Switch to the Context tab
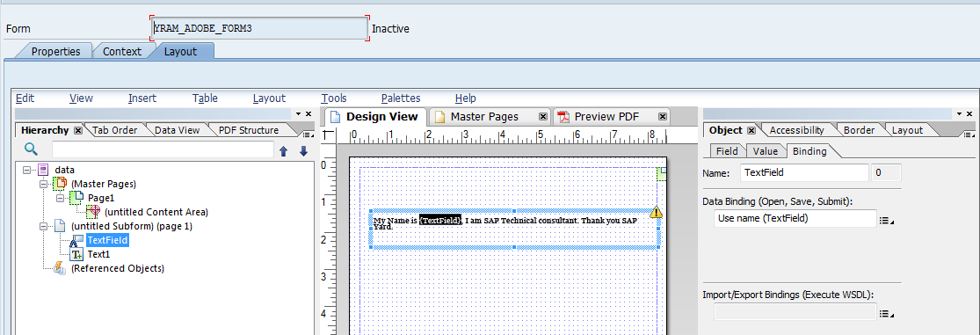The width and height of the screenshot is (980, 335). (x=122, y=51)
